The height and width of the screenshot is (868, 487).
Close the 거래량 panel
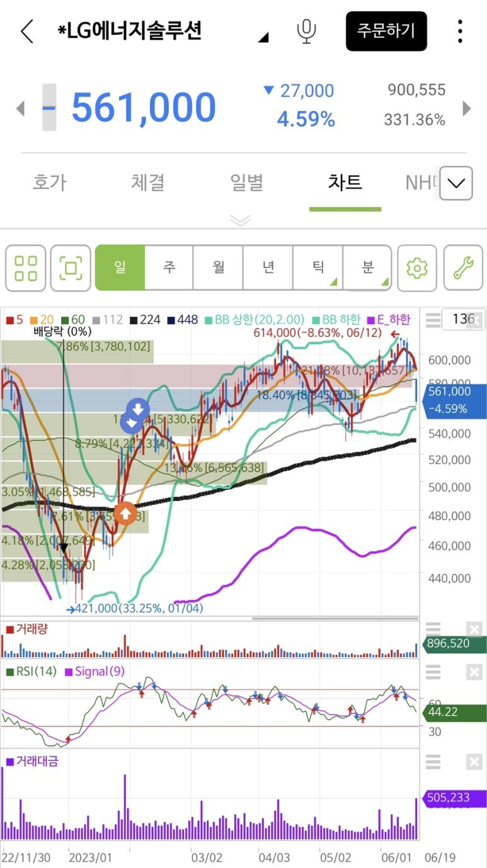474,628
